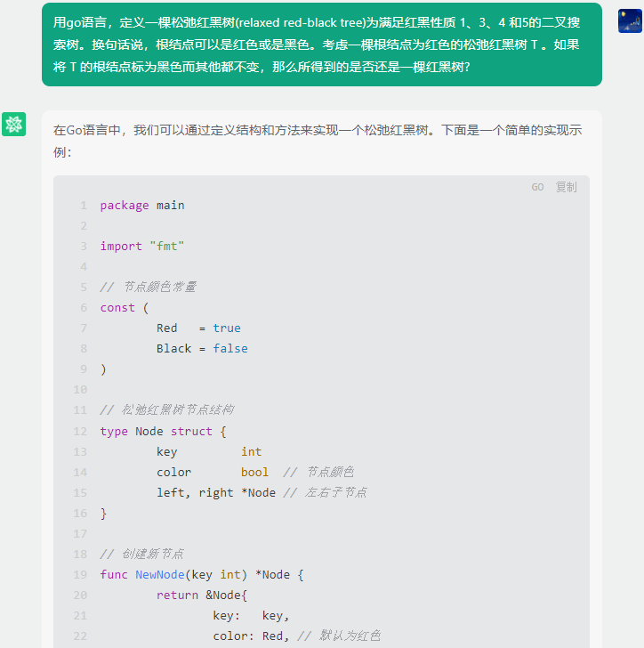The image size is (644, 648).
Task: Click the 'import "fmt"' line
Action: 142,247
